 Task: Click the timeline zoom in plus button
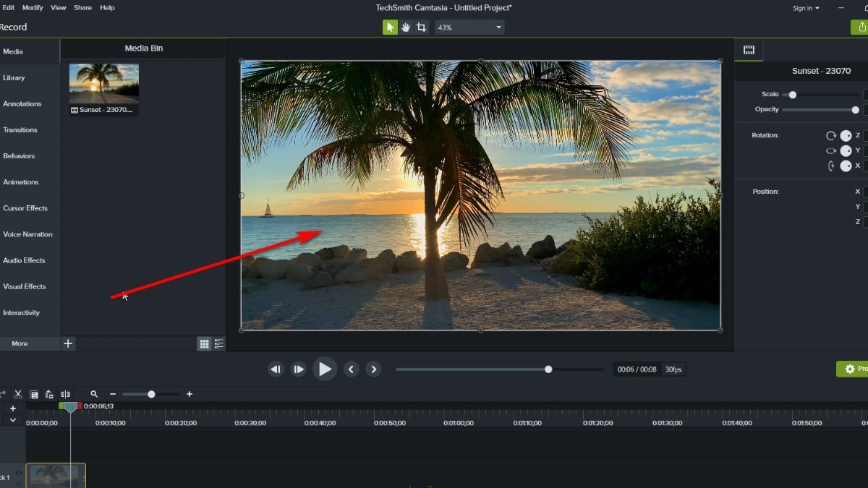pos(190,394)
